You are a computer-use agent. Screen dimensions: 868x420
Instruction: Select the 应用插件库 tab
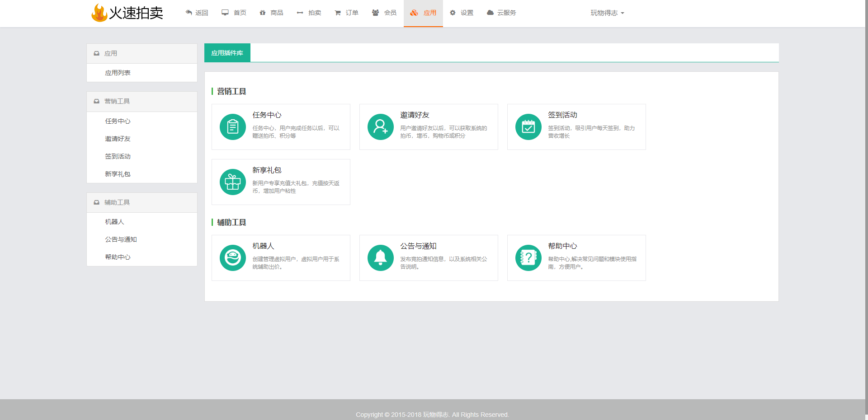coord(227,53)
